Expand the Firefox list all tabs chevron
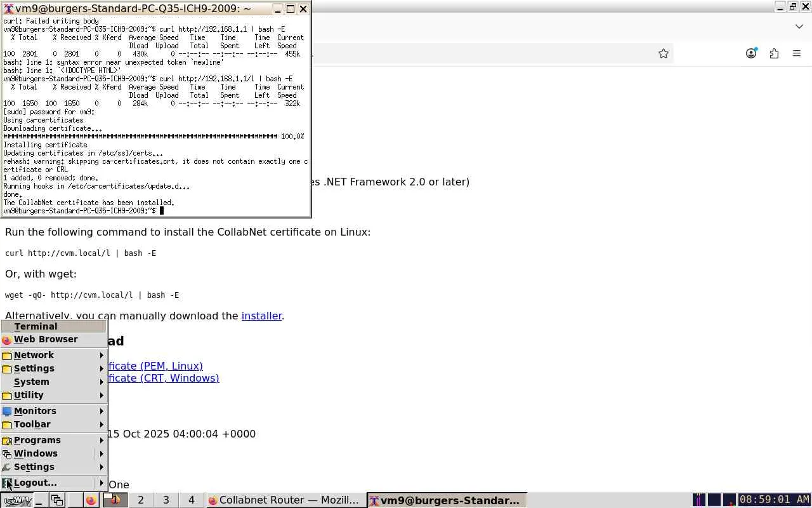The width and height of the screenshot is (812, 508). click(x=799, y=27)
